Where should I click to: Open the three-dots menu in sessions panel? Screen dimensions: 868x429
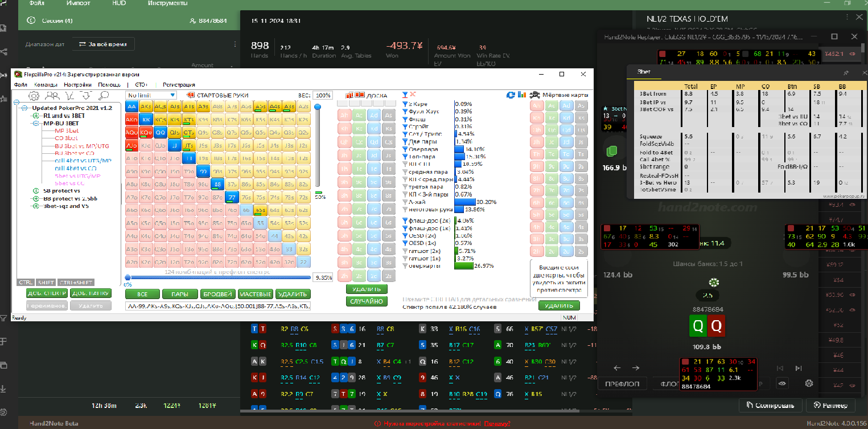pos(235,44)
